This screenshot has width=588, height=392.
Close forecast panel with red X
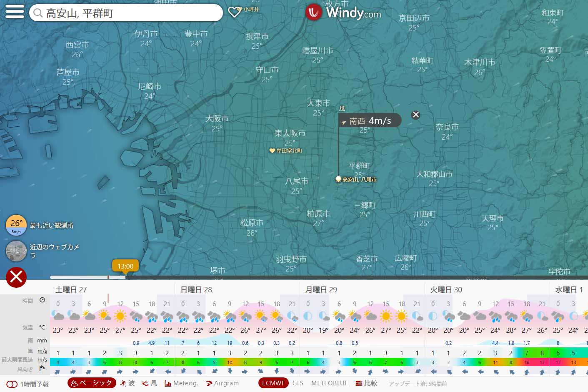pyautogui.click(x=16, y=277)
